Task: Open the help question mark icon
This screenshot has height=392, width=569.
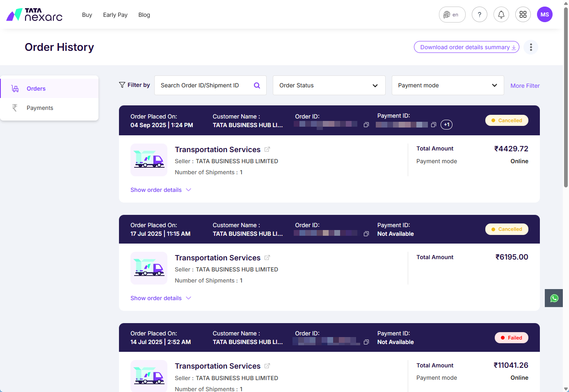Action: click(x=480, y=15)
